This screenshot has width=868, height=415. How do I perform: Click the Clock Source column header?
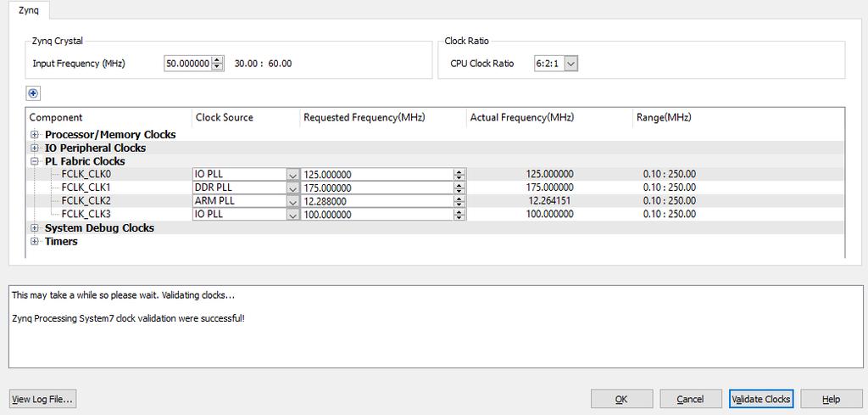pyautogui.click(x=246, y=117)
